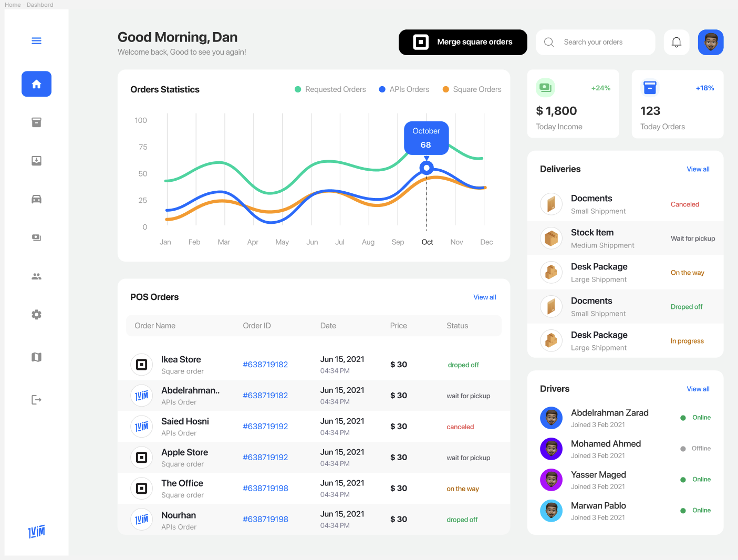This screenshot has width=738, height=560.
Task: Open the users group sidebar icon
Action: [36, 276]
